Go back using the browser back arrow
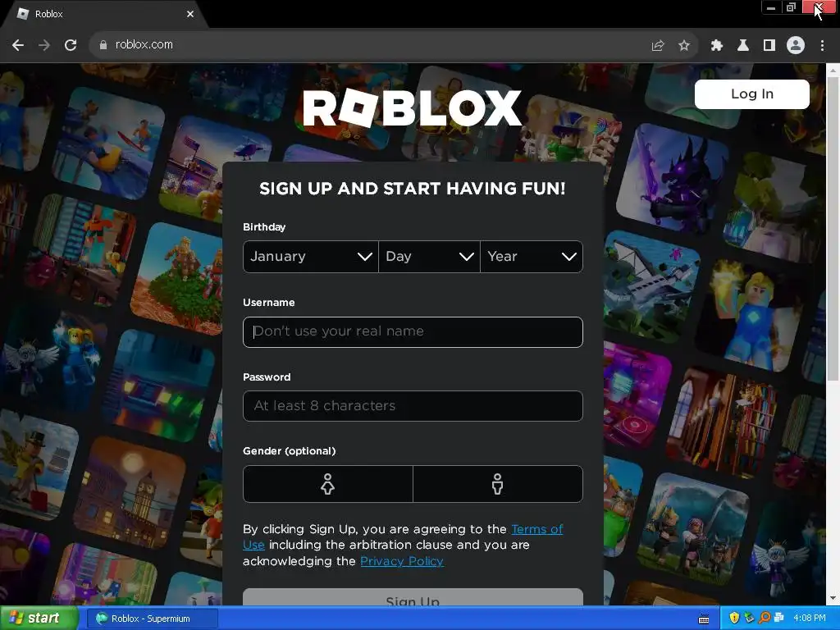 click(x=18, y=45)
